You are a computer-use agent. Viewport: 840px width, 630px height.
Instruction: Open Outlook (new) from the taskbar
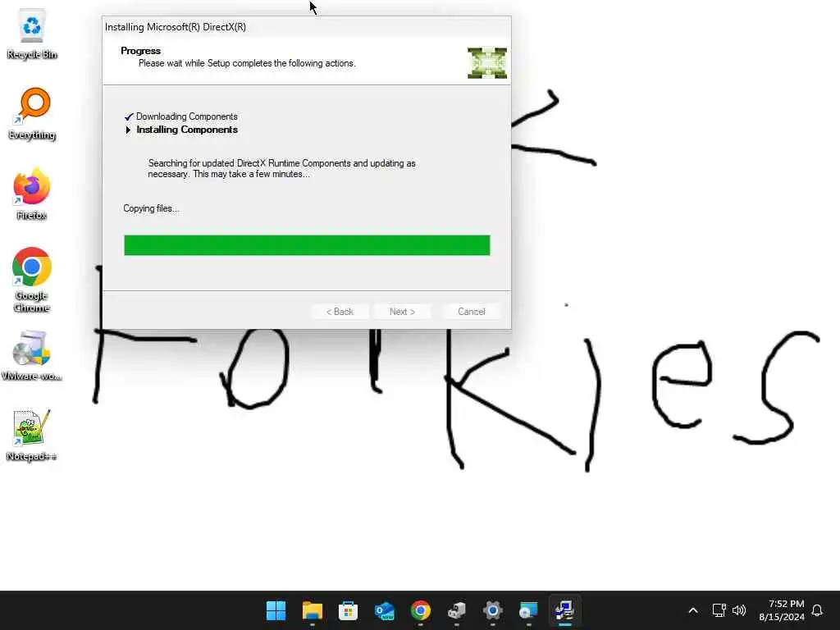click(385, 610)
